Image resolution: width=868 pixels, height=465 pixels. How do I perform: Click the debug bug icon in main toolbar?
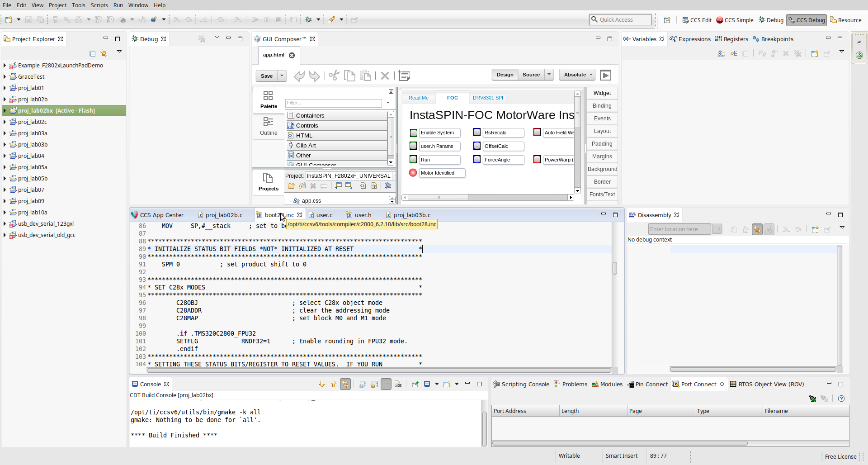click(309, 19)
